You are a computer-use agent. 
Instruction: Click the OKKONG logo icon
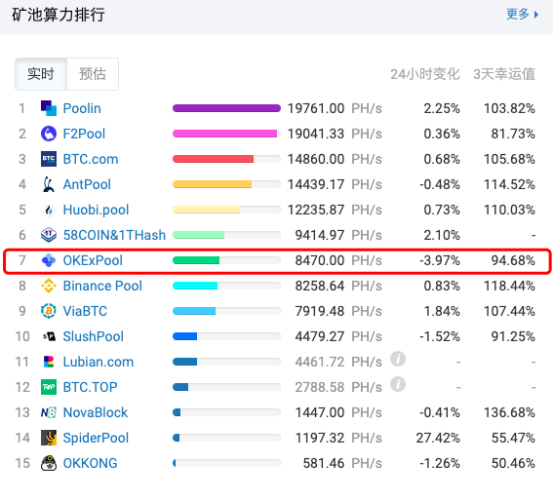pos(49,463)
